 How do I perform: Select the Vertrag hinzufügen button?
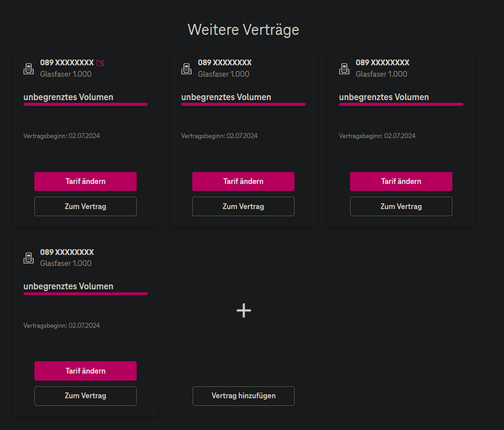click(x=243, y=396)
